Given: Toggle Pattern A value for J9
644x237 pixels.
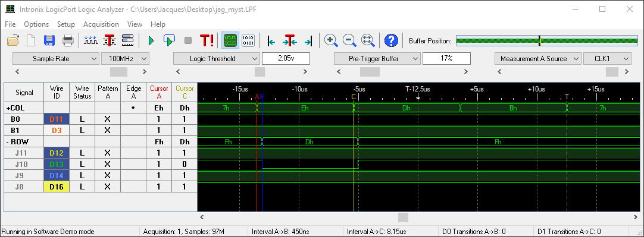Looking at the screenshot, I should [108, 175].
